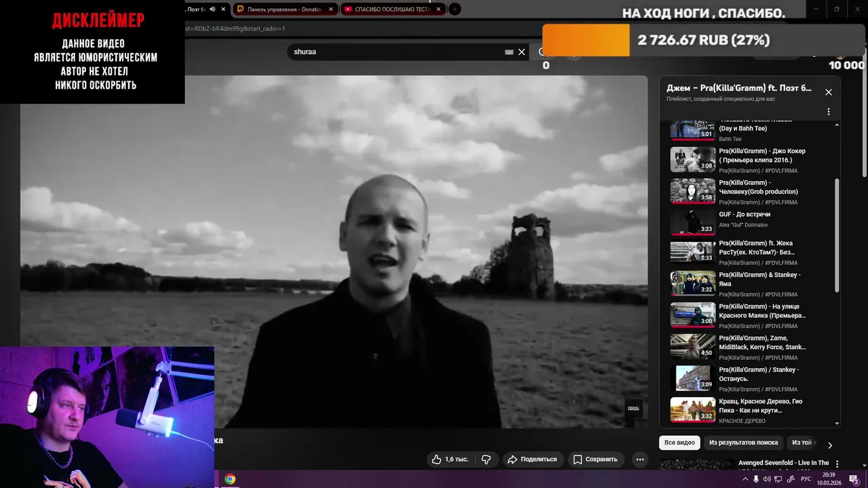Open the Windows notification center icon
Image resolution: width=868 pixels, height=488 pixels.
pos(854,479)
